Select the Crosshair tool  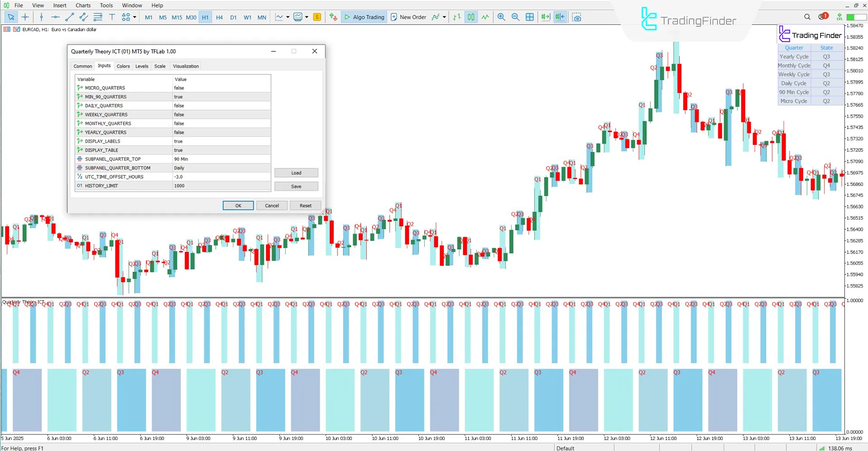click(x=25, y=17)
